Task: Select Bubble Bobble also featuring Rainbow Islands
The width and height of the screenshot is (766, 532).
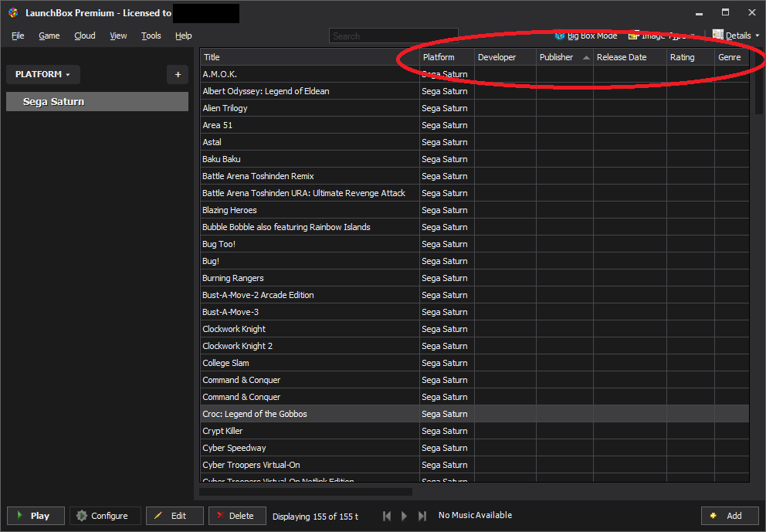Action: 474,227
